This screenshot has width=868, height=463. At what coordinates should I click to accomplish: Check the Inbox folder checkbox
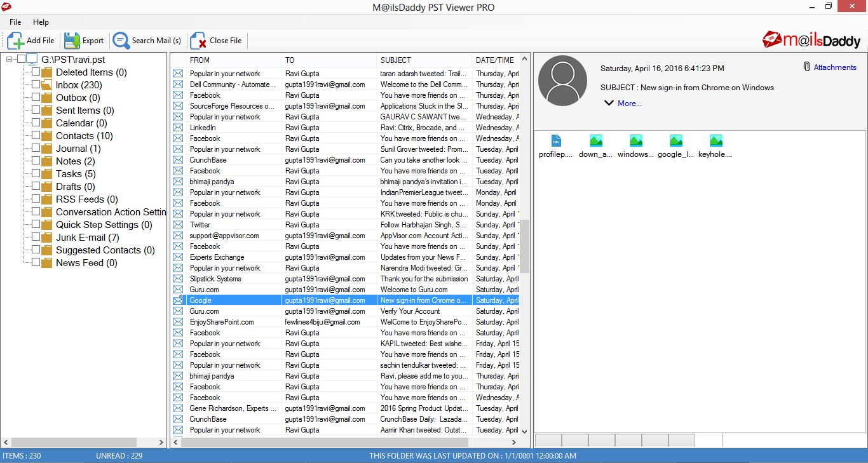[x=36, y=85]
